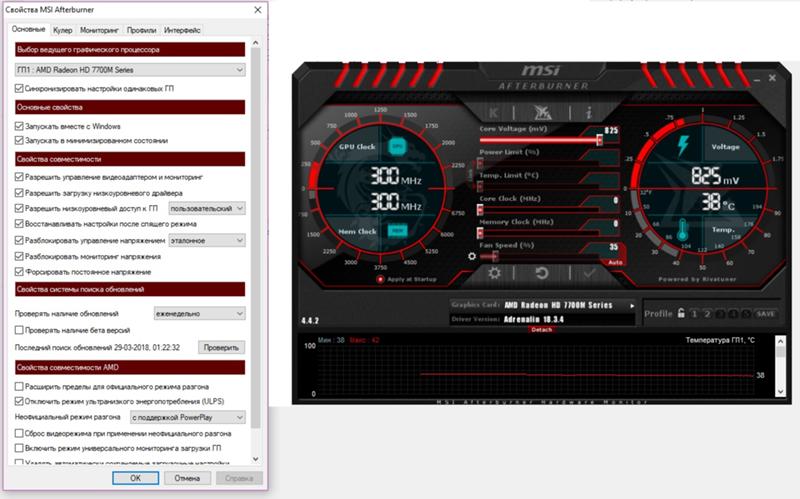This screenshot has height=499, width=800.
Task: Toggle Разблокировать управление напряжением checkbox
Action: tap(19, 240)
